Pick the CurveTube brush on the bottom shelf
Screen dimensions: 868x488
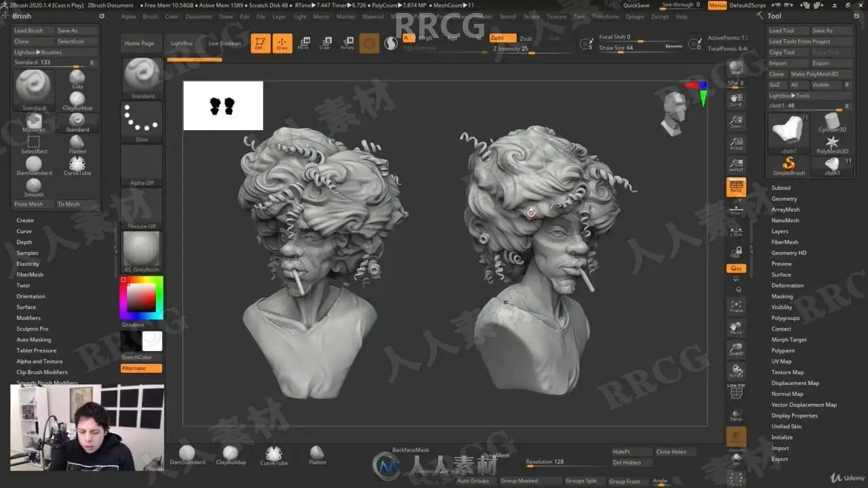(x=274, y=455)
